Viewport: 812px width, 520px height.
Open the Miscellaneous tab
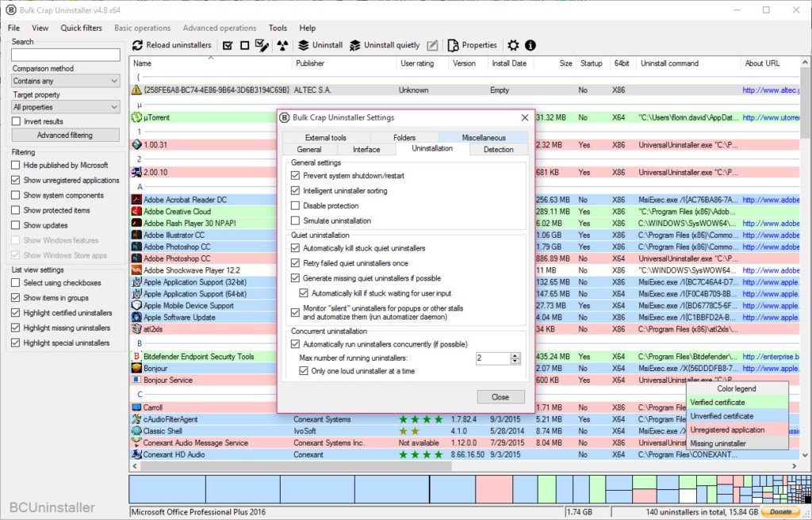click(484, 137)
